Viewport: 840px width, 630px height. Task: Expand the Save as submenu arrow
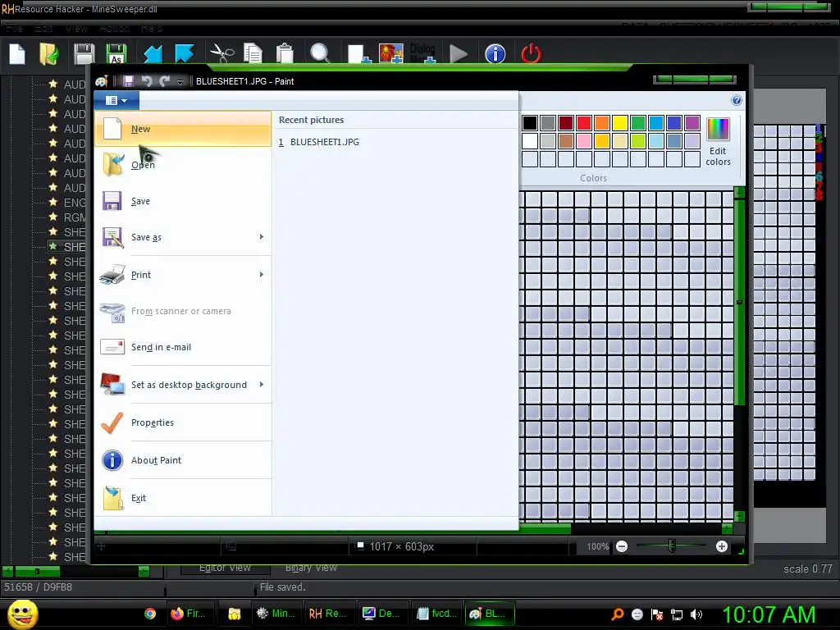click(x=262, y=237)
